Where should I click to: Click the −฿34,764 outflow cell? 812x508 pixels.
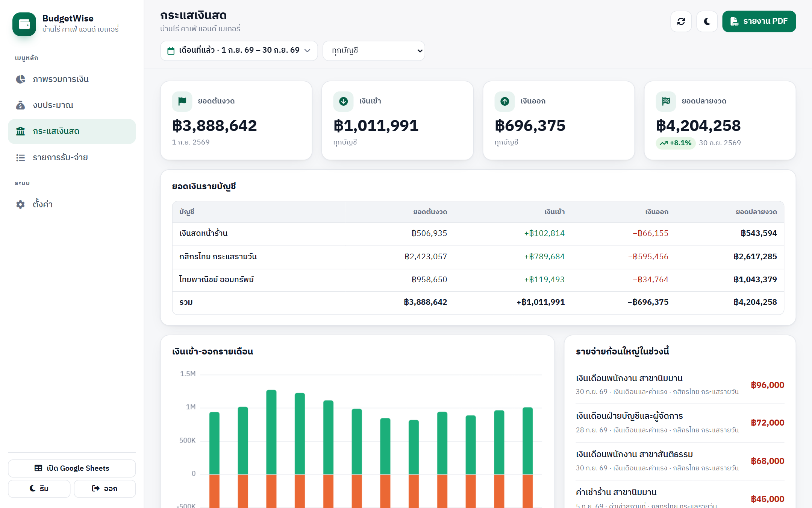[650, 280]
